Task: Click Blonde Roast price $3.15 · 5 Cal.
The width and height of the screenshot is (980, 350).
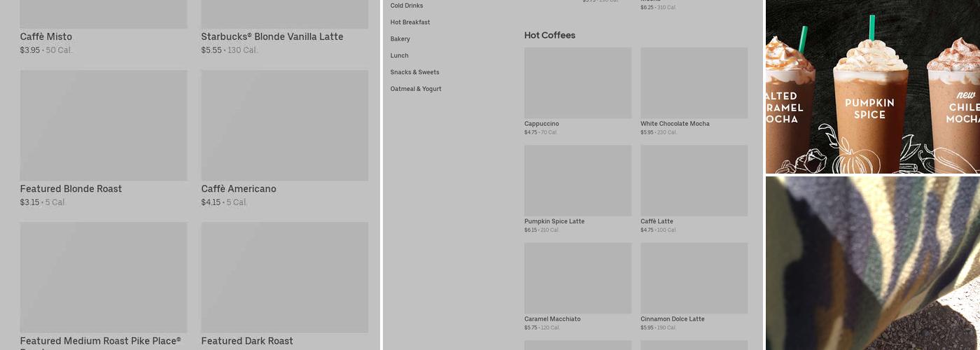Action: coord(43,202)
